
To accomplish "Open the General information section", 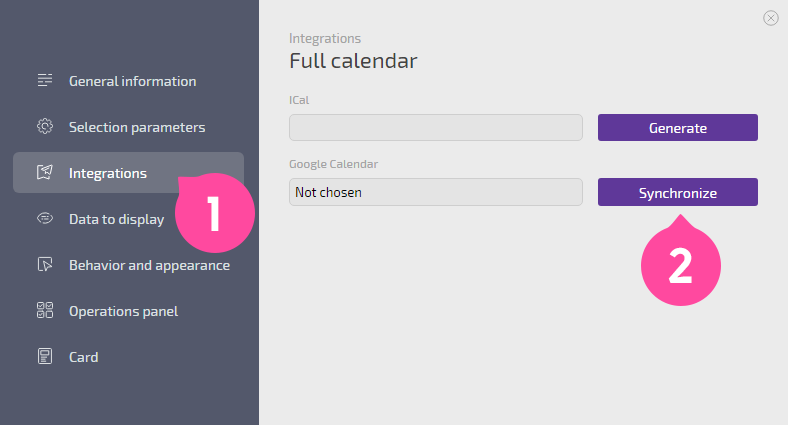I will point(132,81).
